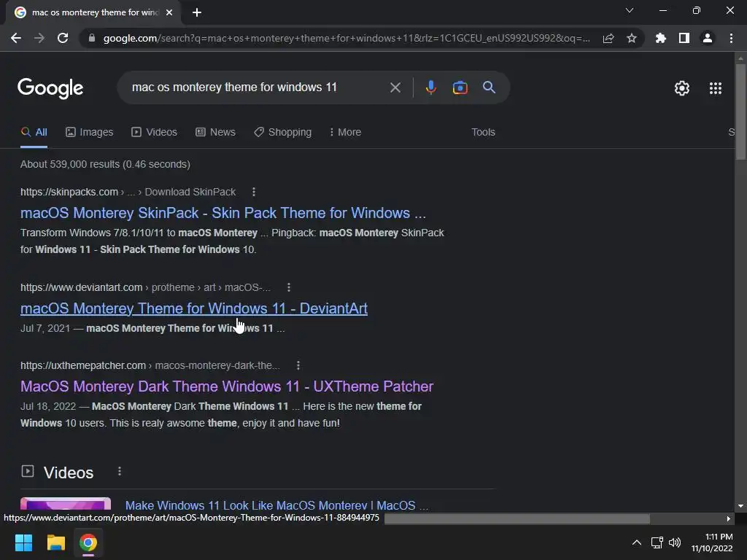Open more options for skinpacks.com result
The width and height of the screenshot is (747, 560).
click(x=253, y=192)
